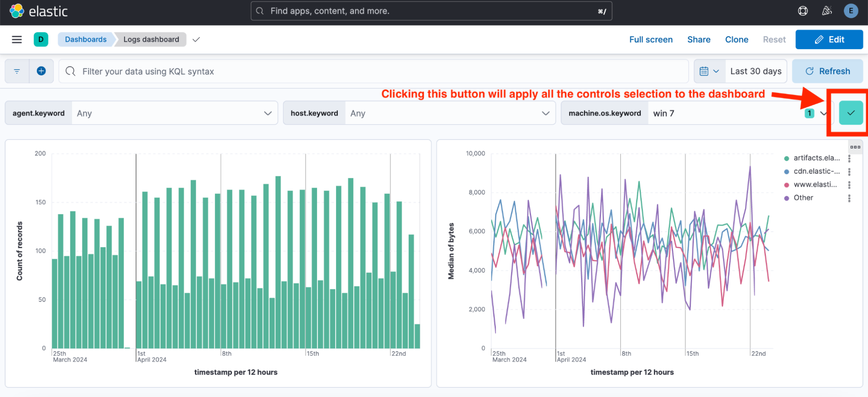Expand the host.keyword control dropdown
The height and width of the screenshot is (397, 868).
coord(545,113)
